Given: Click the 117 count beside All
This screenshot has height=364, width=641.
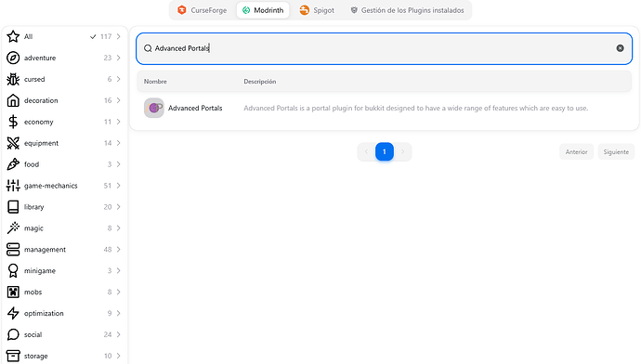Looking at the screenshot, I should [x=106, y=36].
